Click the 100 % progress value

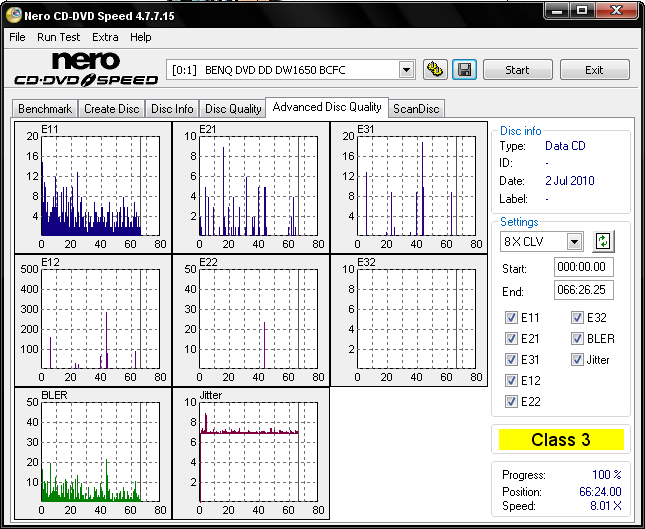(606, 475)
